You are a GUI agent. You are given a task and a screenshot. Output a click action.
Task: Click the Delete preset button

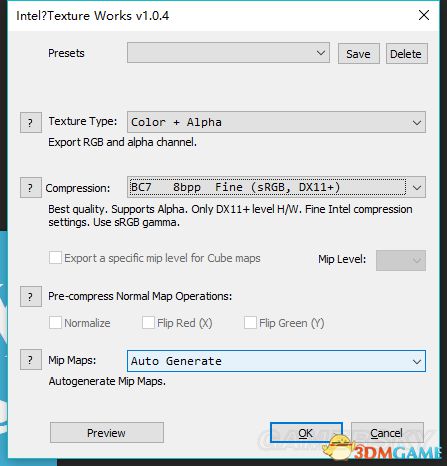point(406,53)
